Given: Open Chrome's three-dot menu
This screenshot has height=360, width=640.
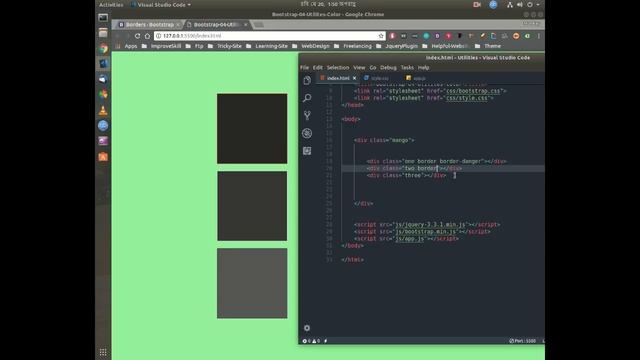Looking at the screenshot, I should [x=539, y=36].
